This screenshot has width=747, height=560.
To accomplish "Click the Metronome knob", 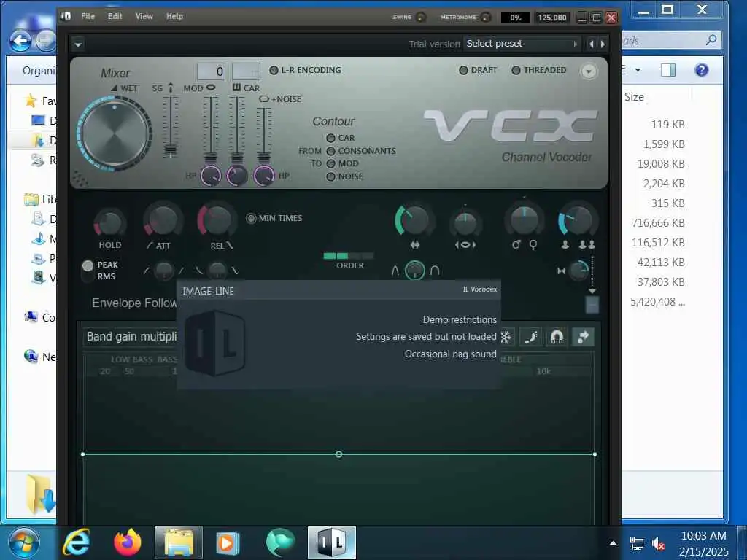I will (x=485, y=17).
